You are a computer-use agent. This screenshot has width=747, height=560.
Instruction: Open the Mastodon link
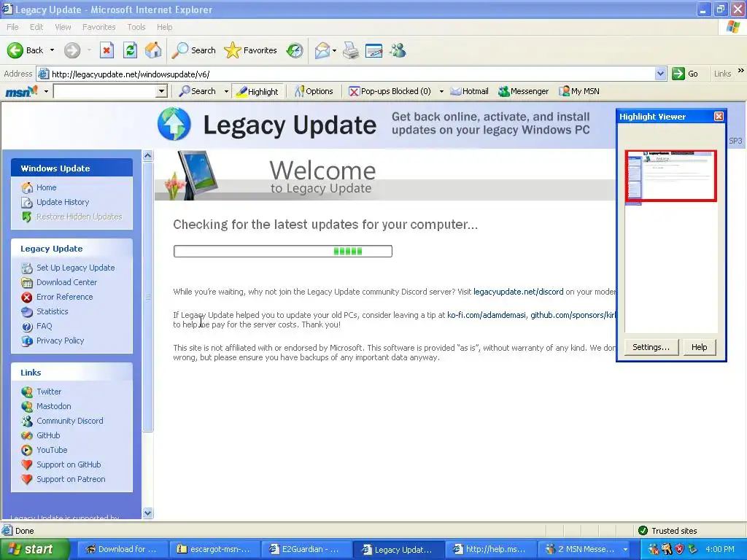[x=54, y=406]
